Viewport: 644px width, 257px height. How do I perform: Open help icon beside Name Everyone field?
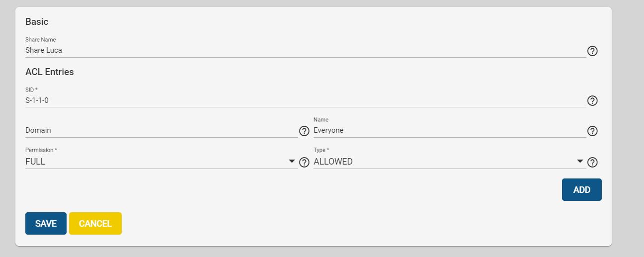pos(592,131)
